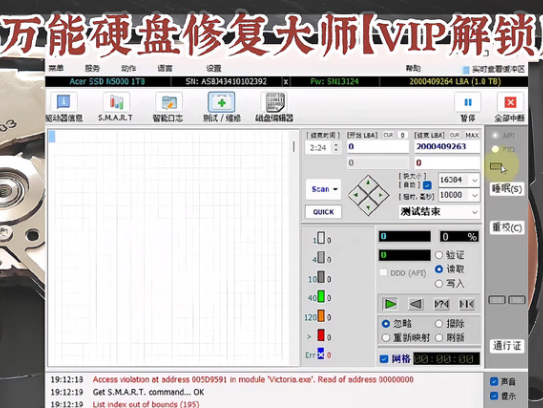Viewport: 543px width, 408px height.
Task: Select the test / repair (测试/维修) icon
Action: [x=222, y=102]
